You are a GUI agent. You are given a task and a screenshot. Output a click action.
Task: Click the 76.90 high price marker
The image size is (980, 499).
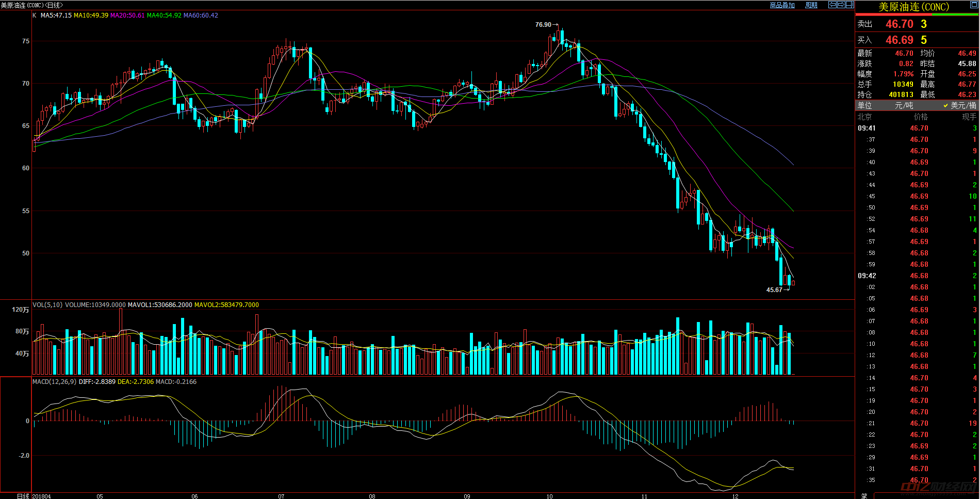click(543, 24)
